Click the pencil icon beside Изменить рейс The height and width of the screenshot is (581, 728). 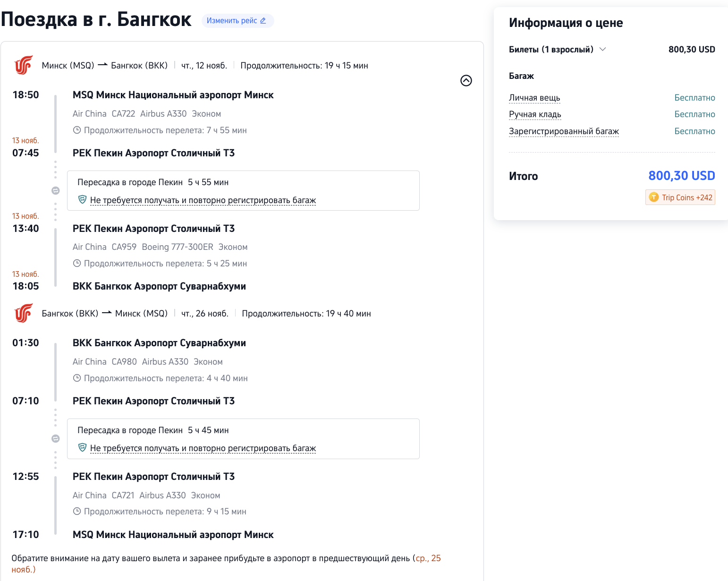tap(263, 21)
